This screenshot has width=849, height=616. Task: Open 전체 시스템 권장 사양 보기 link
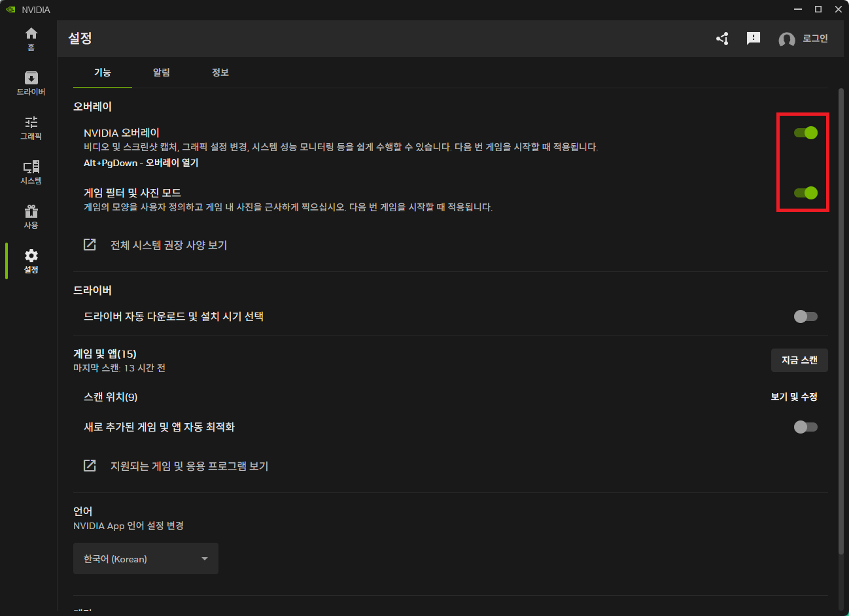pos(169,245)
